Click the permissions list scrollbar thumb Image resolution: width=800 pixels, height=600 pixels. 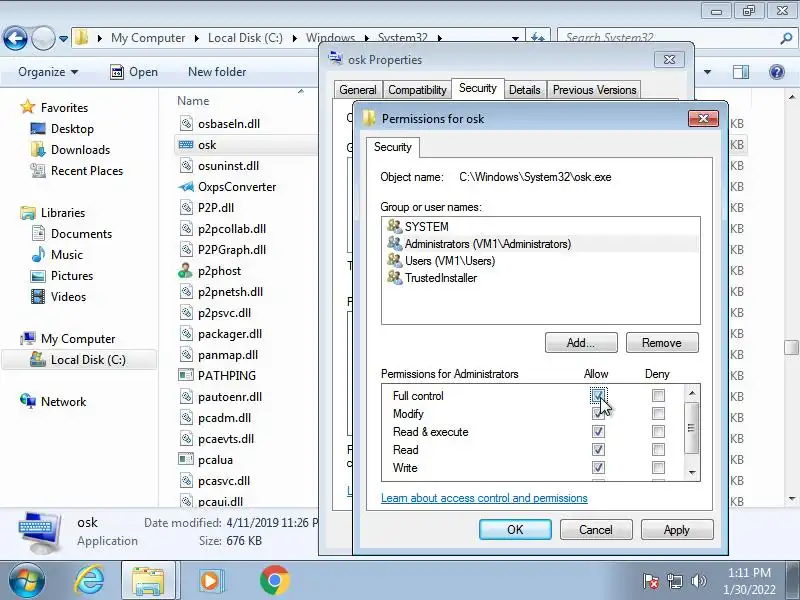pyautogui.click(x=692, y=428)
